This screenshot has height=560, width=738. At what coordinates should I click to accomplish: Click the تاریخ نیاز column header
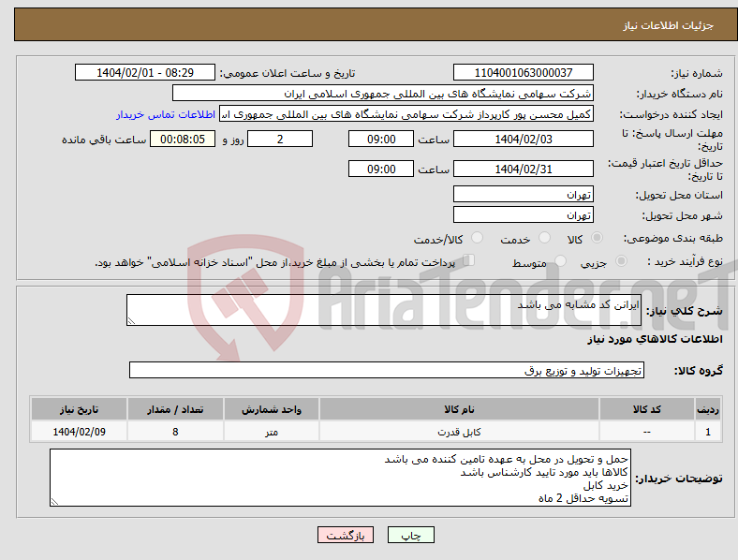click(x=79, y=409)
